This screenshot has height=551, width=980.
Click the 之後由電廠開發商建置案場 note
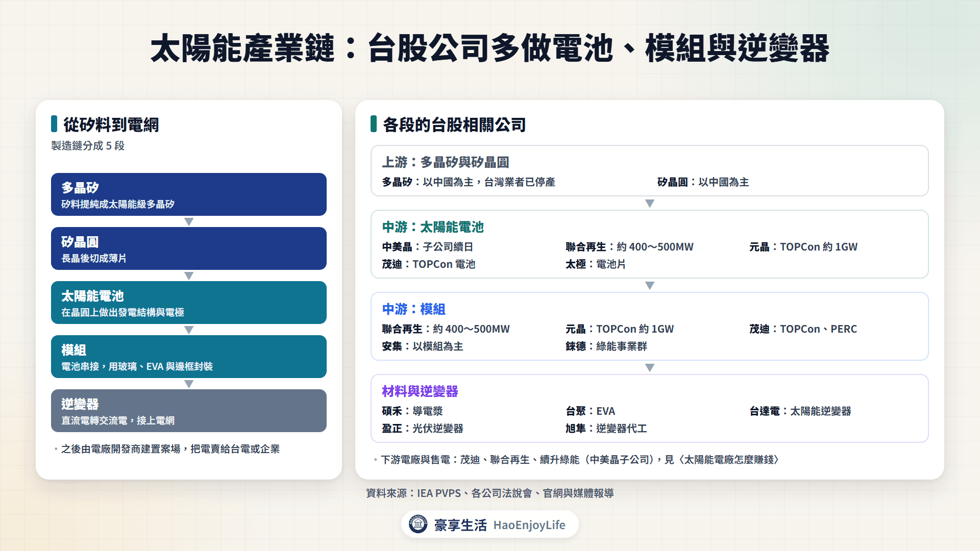coord(170,449)
